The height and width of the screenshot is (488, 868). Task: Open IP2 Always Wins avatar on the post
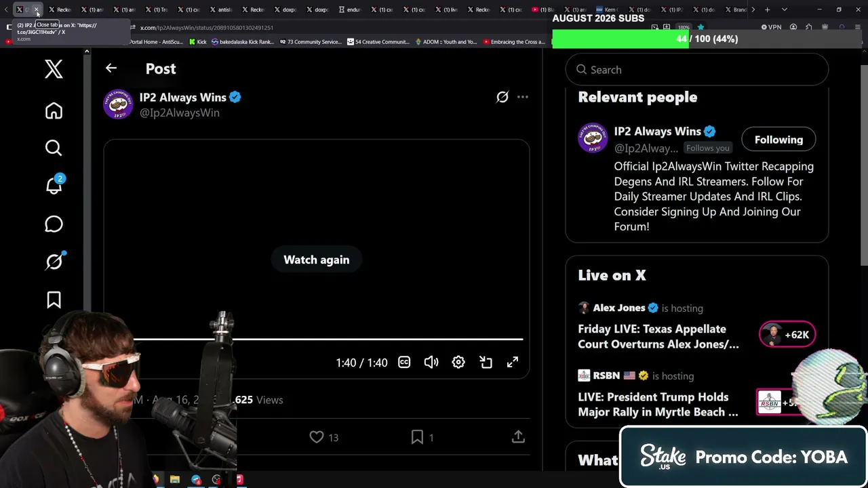click(118, 104)
